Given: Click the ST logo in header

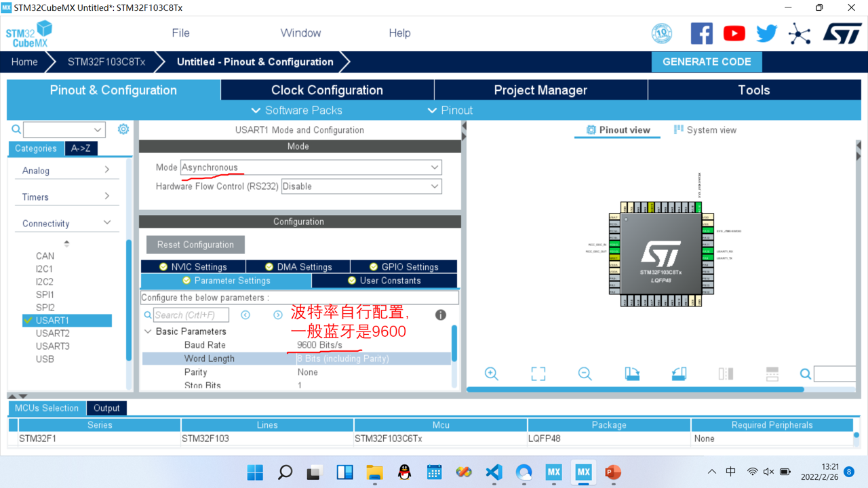Looking at the screenshot, I should [842, 33].
